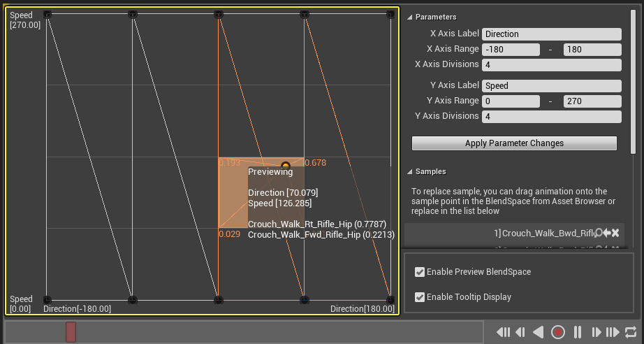644x344 pixels.
Task: Play the animation in reverse
Action: pos(539,332)
